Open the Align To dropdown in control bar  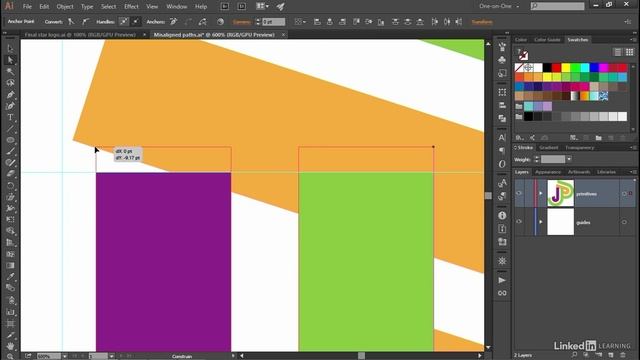pos(300,22)
